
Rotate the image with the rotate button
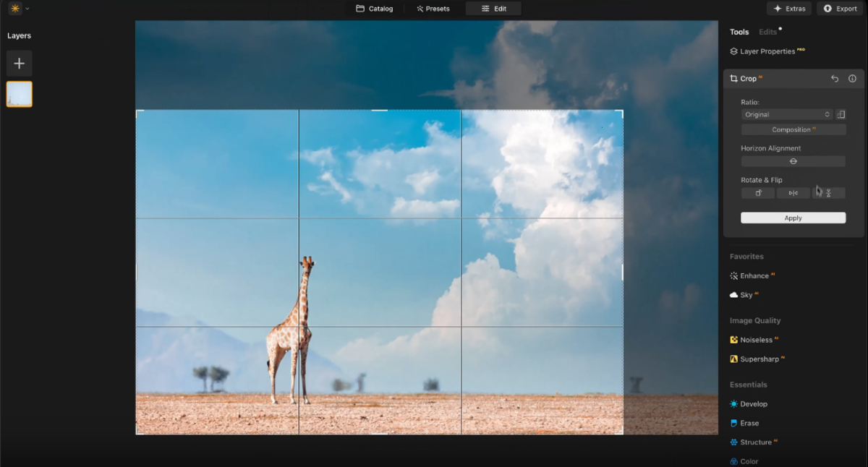click(757, 193)
